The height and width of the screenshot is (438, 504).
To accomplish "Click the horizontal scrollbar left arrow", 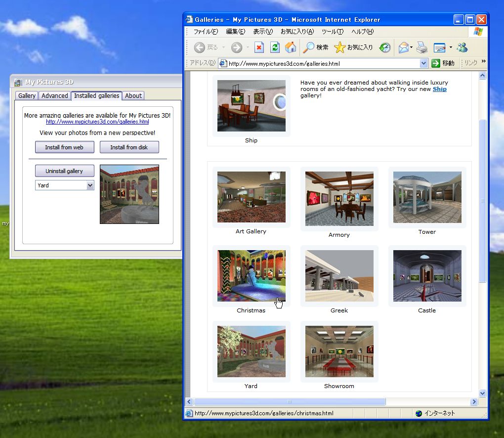I will coord(189,401).
